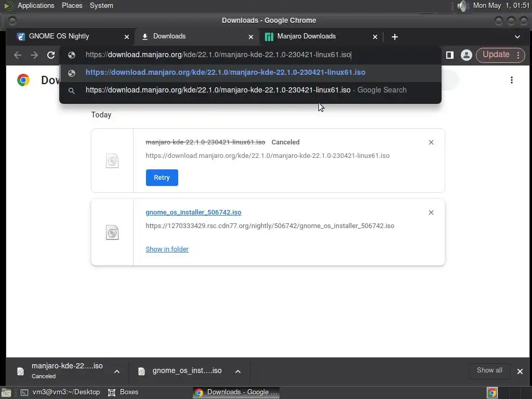532x399 pixels.
Task: Choose the Google Search suggestion row
Action: [x=250, y=90]
